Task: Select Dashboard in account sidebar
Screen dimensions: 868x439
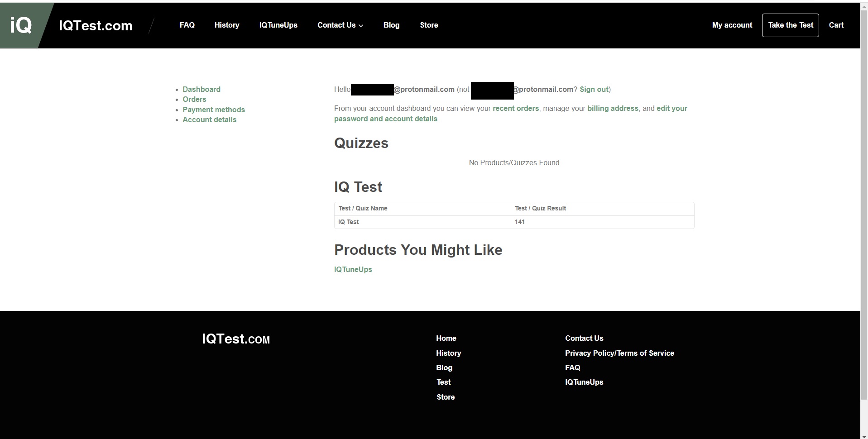Action: point(201,89)
